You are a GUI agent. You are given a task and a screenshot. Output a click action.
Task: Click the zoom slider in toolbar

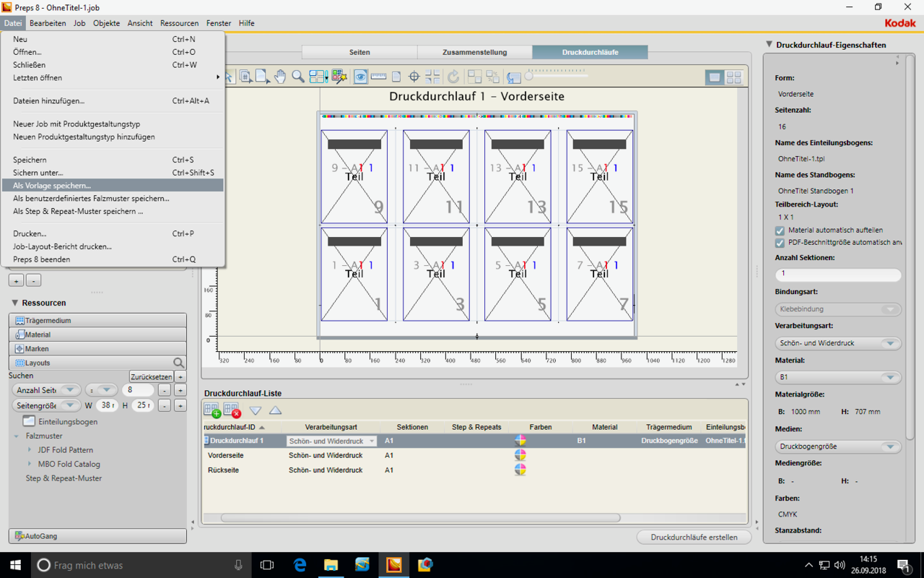coord(556,76)
